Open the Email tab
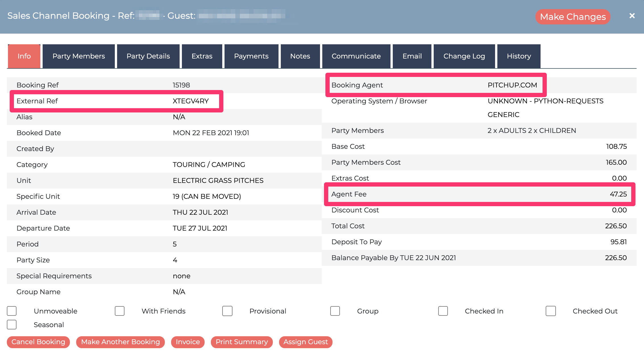The image size is (644, 351). tap(412, 56)
